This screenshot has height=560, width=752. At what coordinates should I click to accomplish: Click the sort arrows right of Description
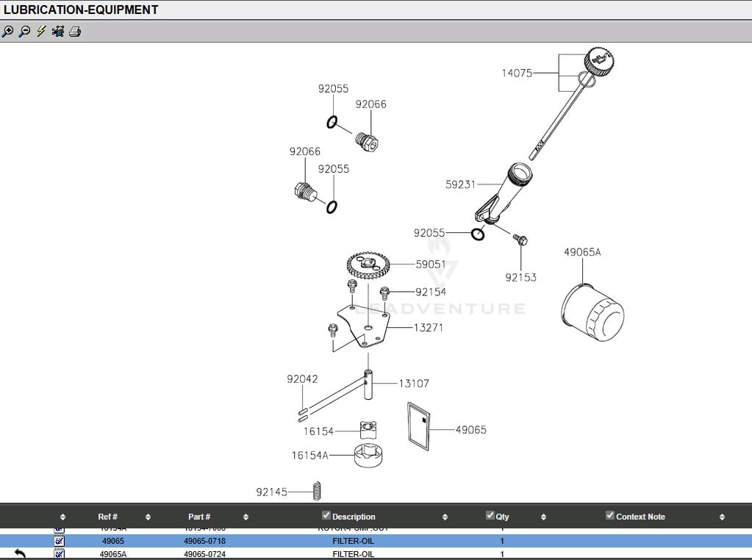tap(445, 517)
